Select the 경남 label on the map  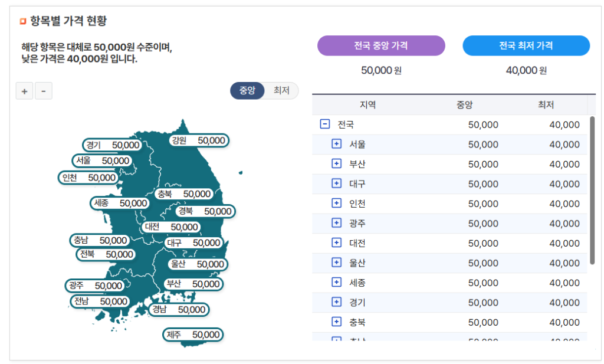click(x=179, y=310)
